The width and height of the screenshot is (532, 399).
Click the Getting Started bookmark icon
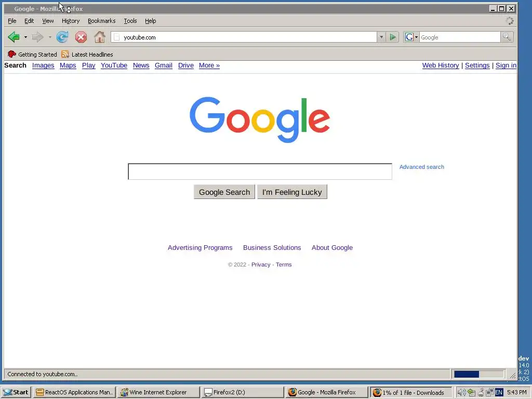(12, 54)
